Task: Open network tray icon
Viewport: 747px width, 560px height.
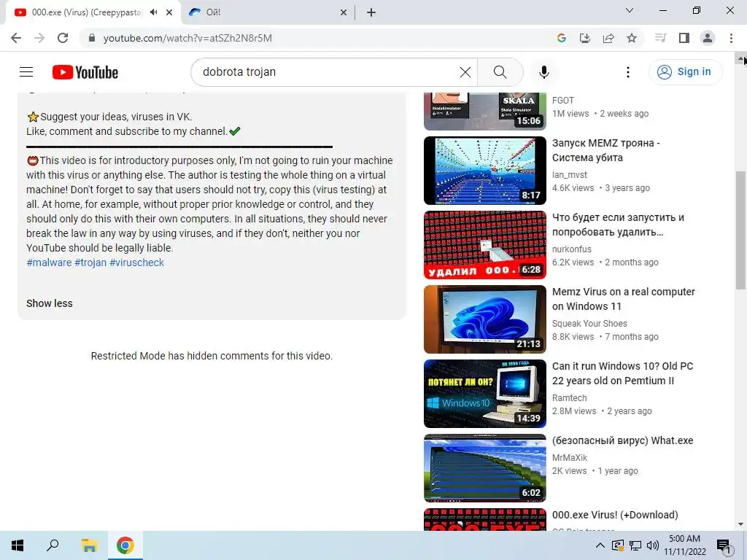Action: 635,545
